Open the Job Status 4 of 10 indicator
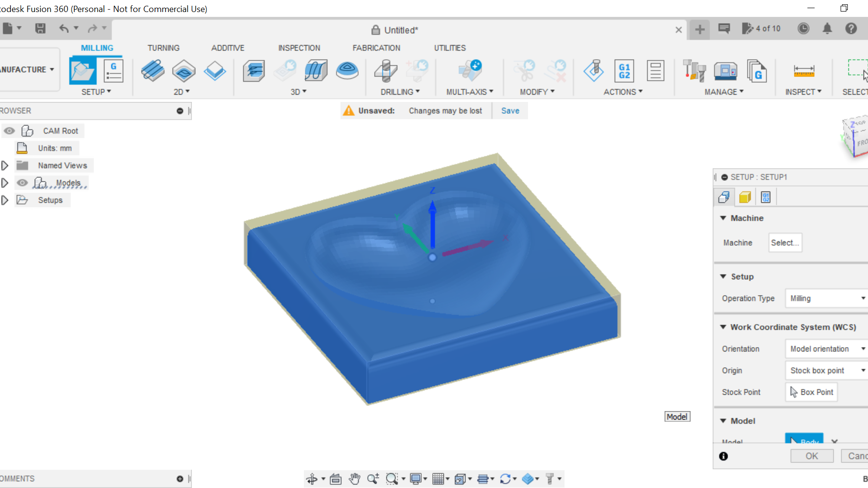 click(x=761, y=28)
